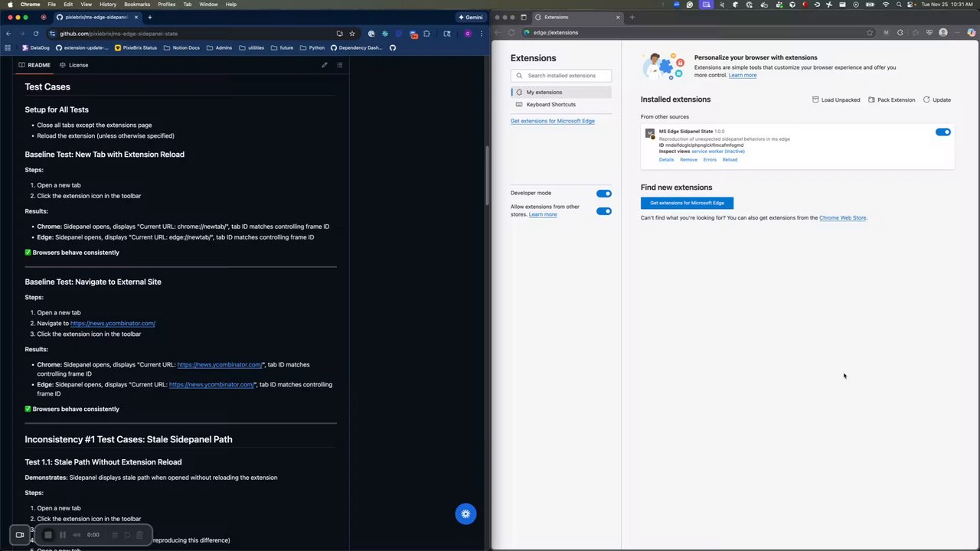Disable the MS Edge Sidpanel State extension
The width and height of the screenshot is (980, 551).
click(943, 132)
